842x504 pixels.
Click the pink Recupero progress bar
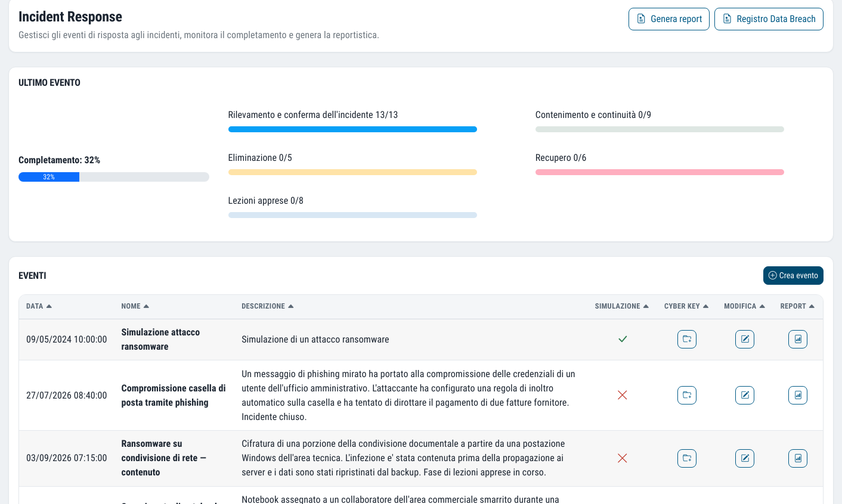660,172
